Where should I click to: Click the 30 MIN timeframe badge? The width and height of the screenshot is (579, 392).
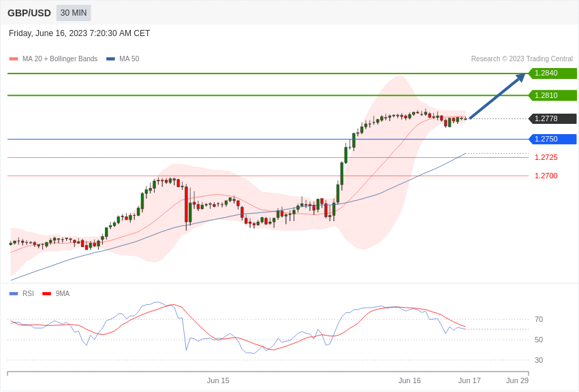[74, 13]
